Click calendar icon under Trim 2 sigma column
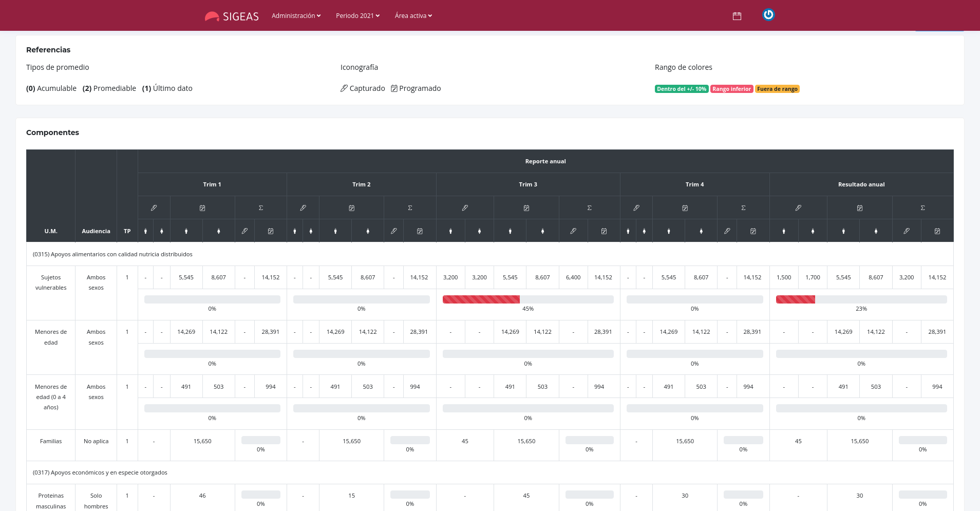This screenshot has height=511, width=980. pyautogui.click(x=420, y=231)
